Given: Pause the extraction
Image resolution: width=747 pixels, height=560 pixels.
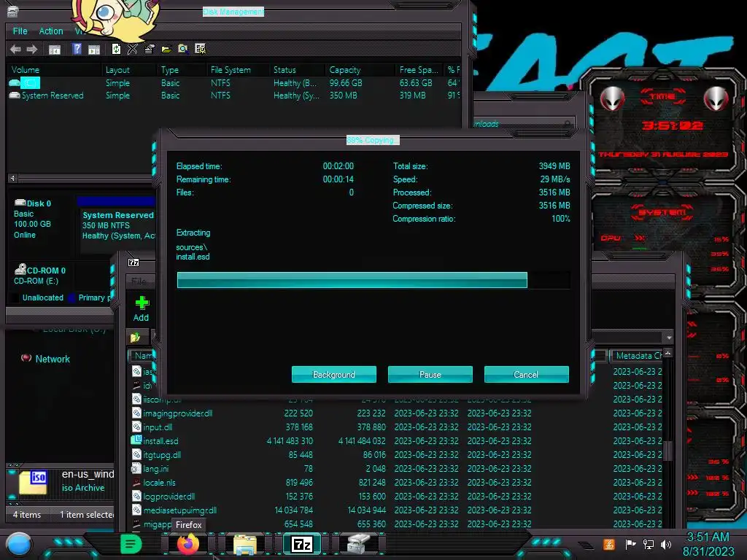Looking at the screenshot, I should pos(430,374).
